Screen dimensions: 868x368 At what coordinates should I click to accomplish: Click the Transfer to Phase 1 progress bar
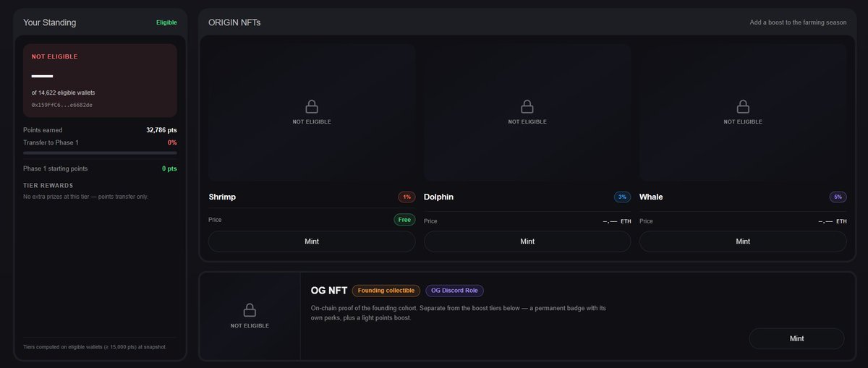(x=100, y=153)
